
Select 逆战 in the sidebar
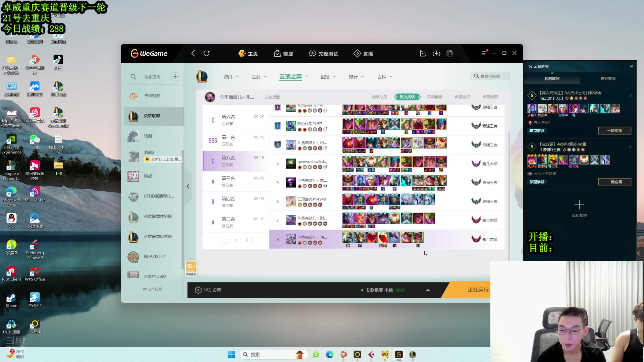pos(154,176)
